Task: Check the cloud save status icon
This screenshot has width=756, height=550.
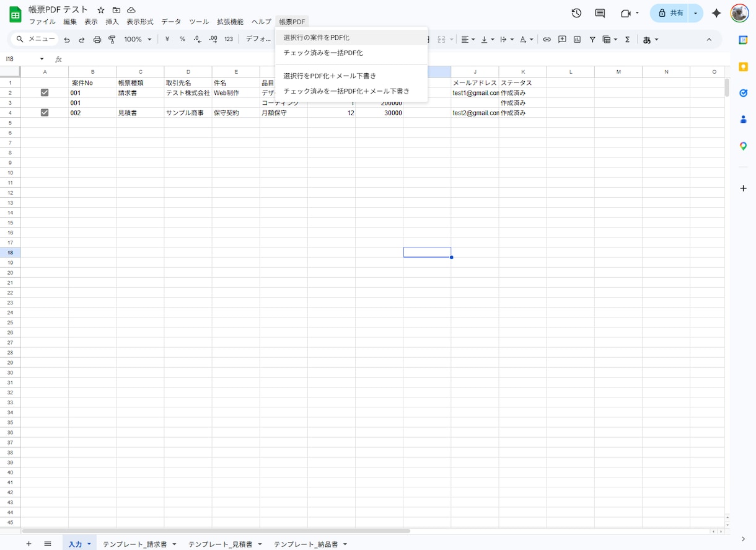Action: pyautogui.click(x=131, y=11)
